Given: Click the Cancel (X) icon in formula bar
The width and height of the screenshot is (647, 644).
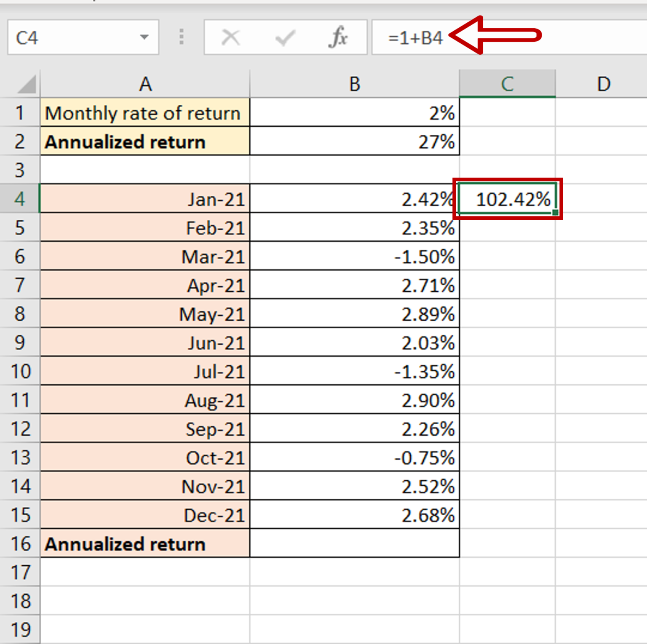Looking at the screenshot, I should 231,37.
